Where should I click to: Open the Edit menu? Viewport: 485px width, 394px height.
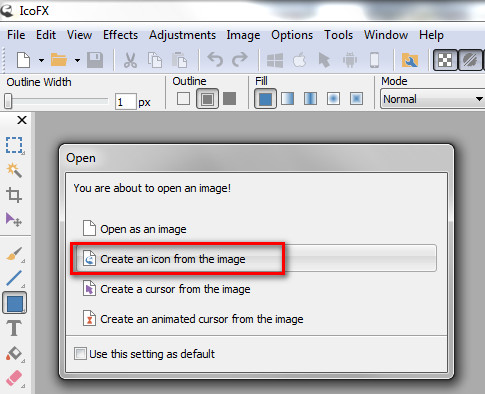(x=46, y=35)
